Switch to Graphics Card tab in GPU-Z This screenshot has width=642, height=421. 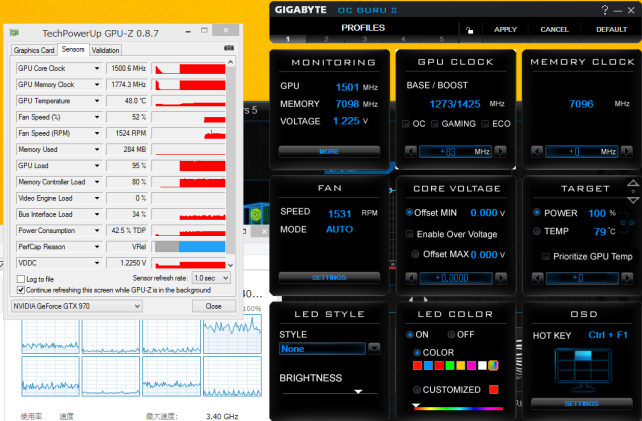tap(34, 50)
